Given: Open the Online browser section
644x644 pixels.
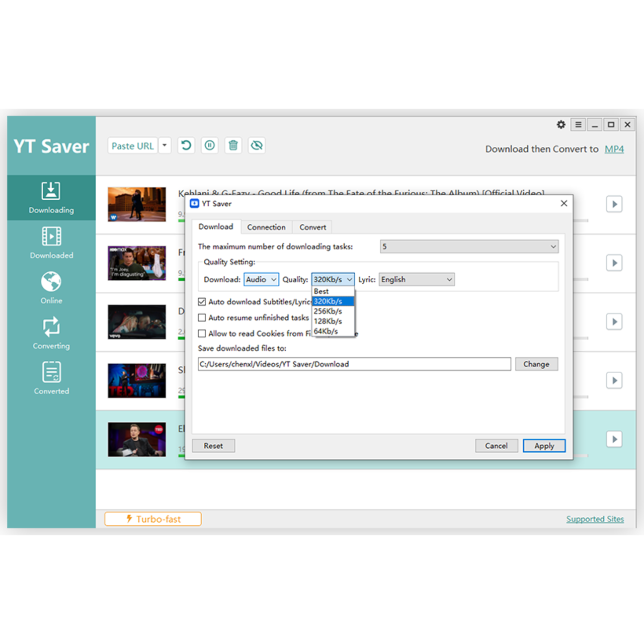Looking at the screenshot, I should [51, 288].
